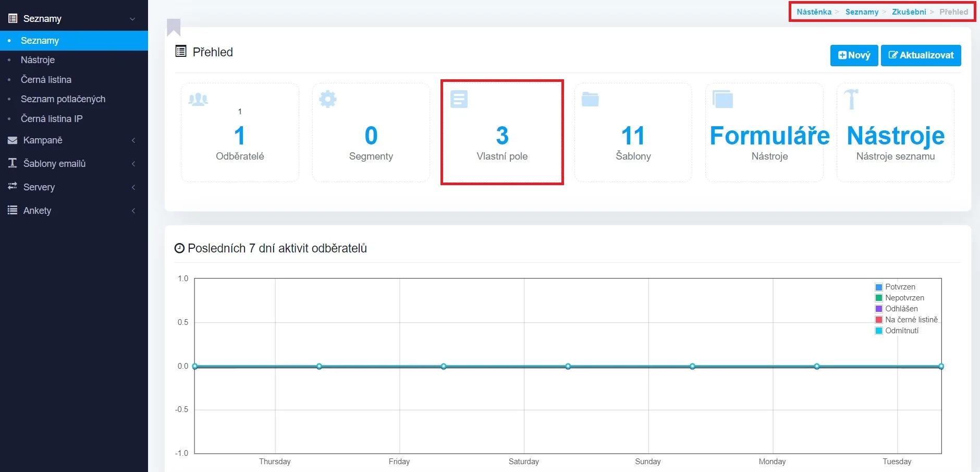This screenshot has height=472, width=980.
Task: Click the Vlastní pole document icon
Action: 459,99
